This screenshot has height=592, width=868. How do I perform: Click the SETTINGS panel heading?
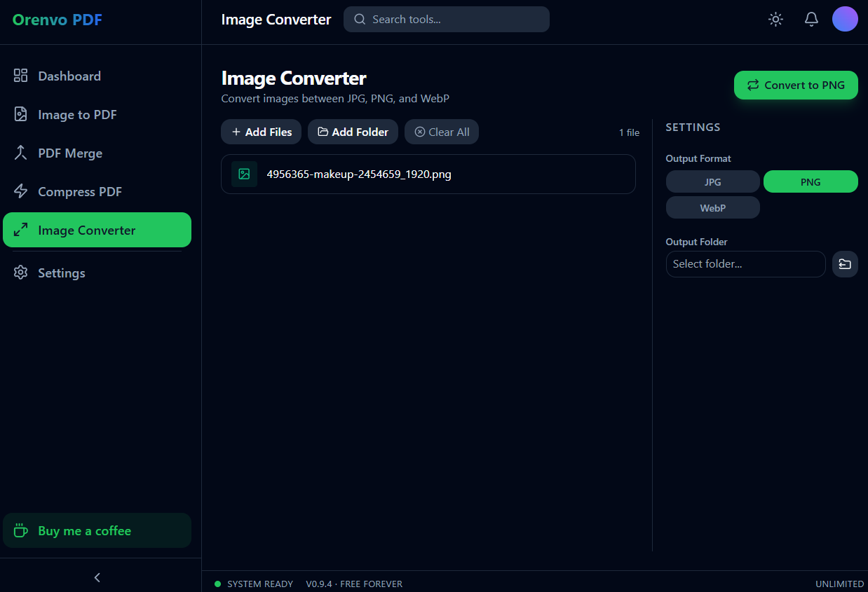click(x=693, y=127)
